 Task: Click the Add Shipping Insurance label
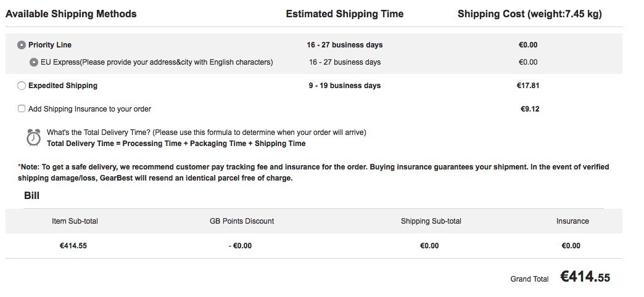click(89, 109)
